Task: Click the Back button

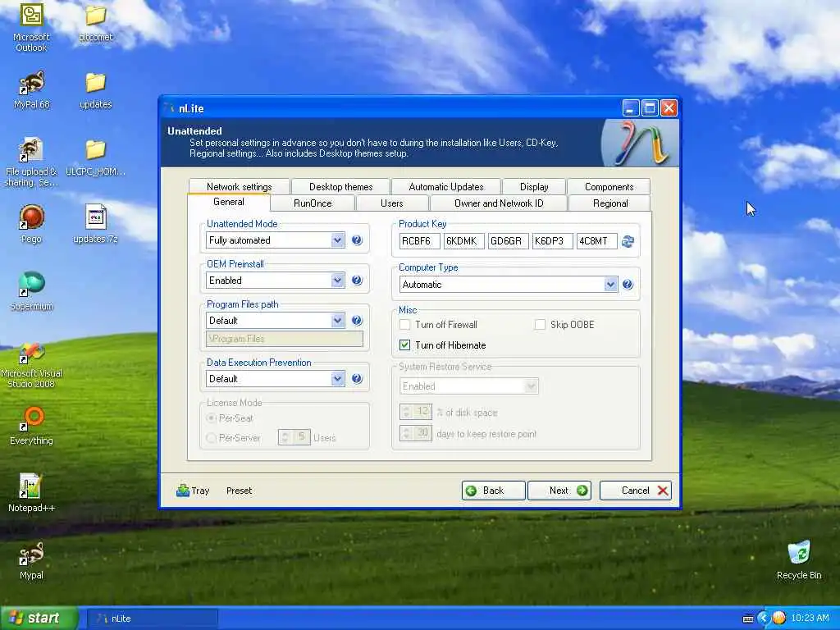Action: 493,491
